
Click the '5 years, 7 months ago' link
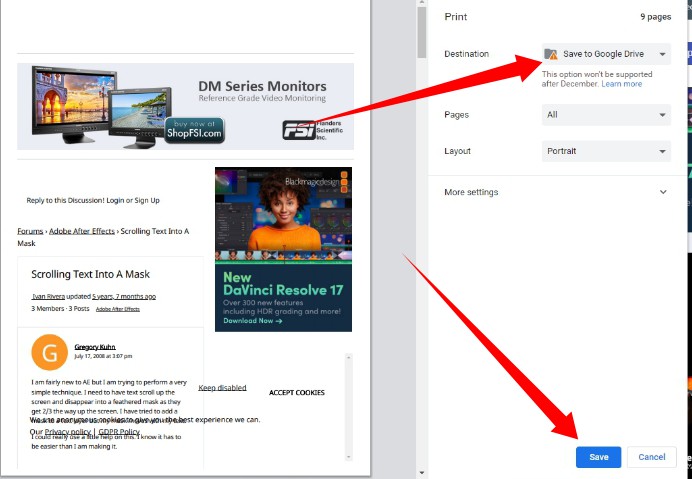click(124, 296)
